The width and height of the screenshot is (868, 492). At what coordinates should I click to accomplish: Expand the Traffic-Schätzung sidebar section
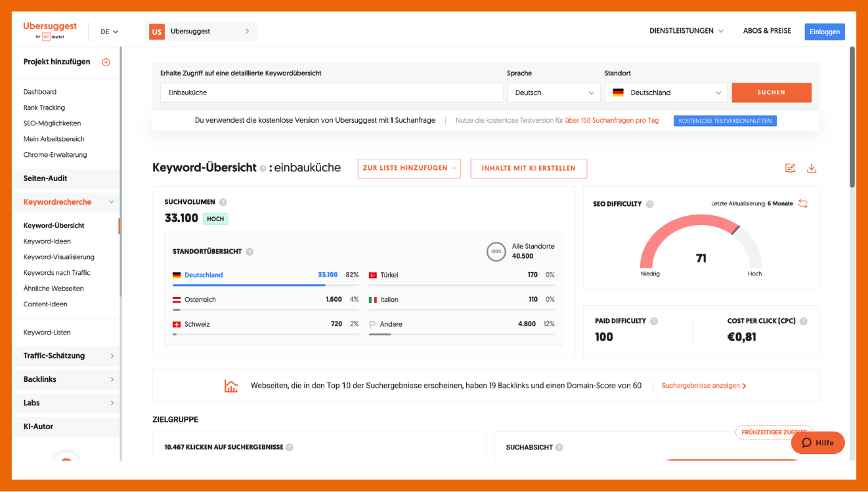66,356
